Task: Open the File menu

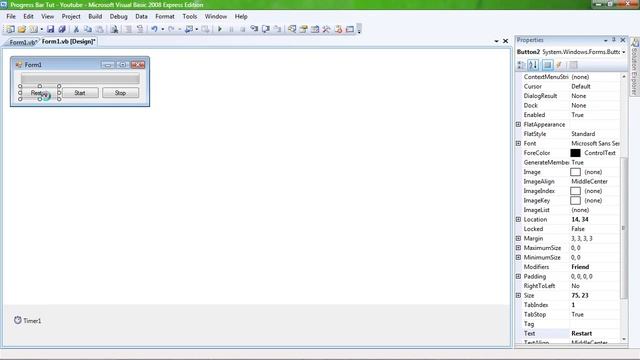Action: tap(11, 16)
